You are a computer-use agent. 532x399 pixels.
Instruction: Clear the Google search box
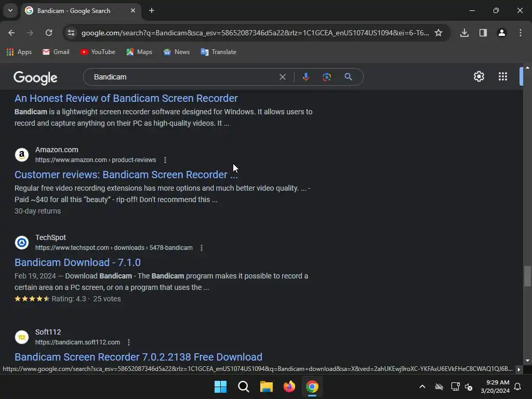[282, 77]
